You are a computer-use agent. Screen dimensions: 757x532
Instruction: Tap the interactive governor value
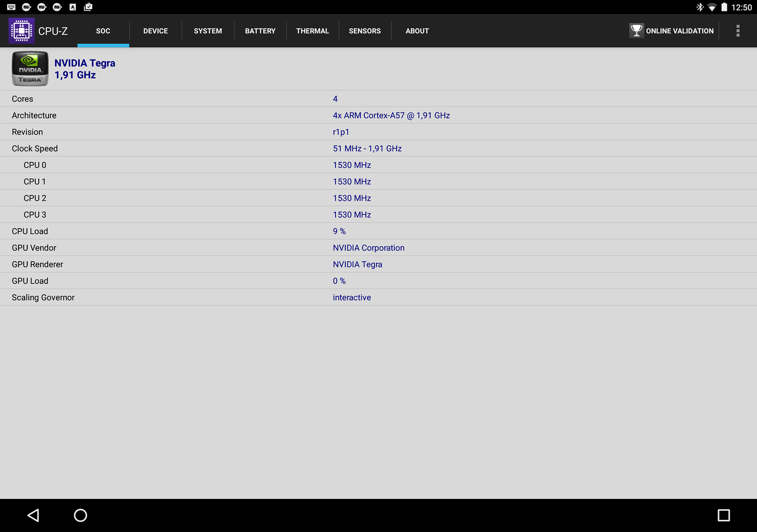tap(352, 298)
